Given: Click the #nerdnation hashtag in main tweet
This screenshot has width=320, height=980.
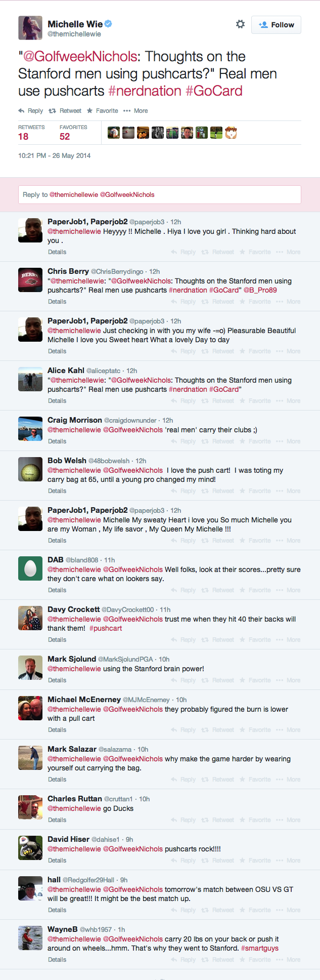Looking at the screenshot, I should tap(145, 91).
